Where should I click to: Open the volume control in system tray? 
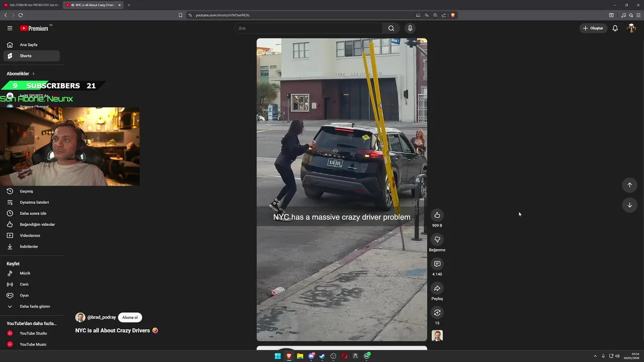[617, 356]
